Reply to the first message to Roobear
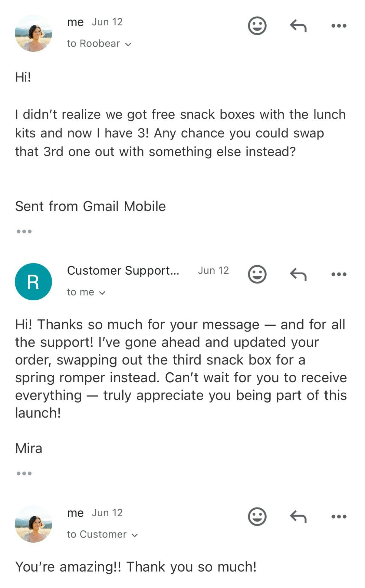The image size is (365, 588). [x=298, y=26]
